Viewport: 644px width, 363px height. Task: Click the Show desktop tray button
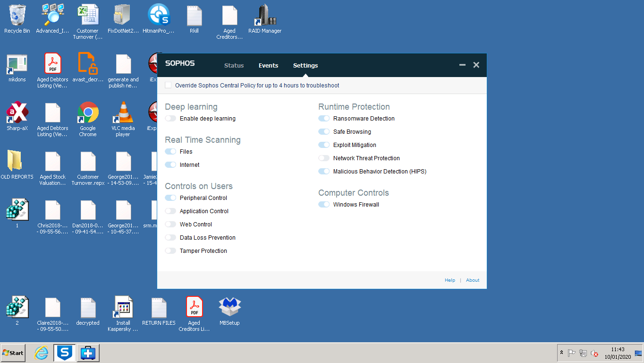point(638,353)
